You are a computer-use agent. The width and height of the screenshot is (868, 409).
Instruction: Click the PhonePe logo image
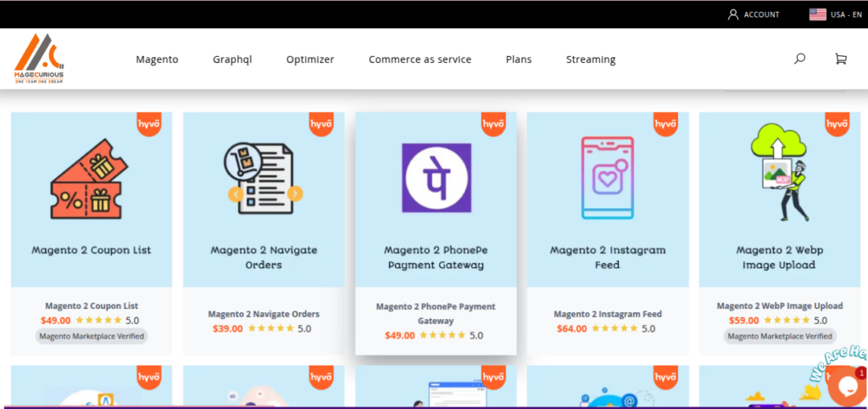pyautogui.click(x=436, y=177)
